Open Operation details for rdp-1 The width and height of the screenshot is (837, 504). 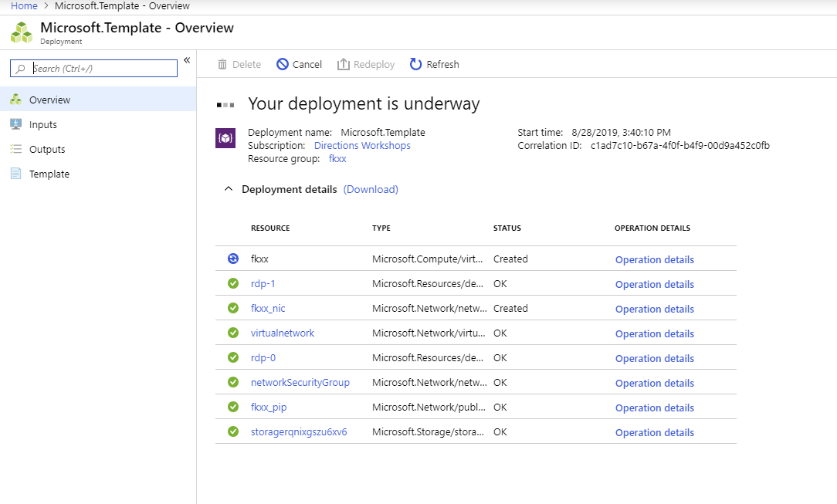point(655,284)
